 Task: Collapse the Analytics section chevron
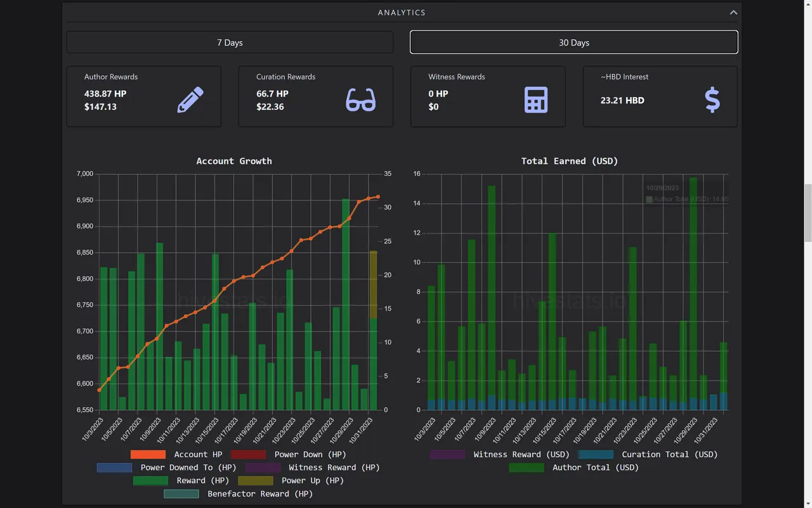tap(733, 13)
